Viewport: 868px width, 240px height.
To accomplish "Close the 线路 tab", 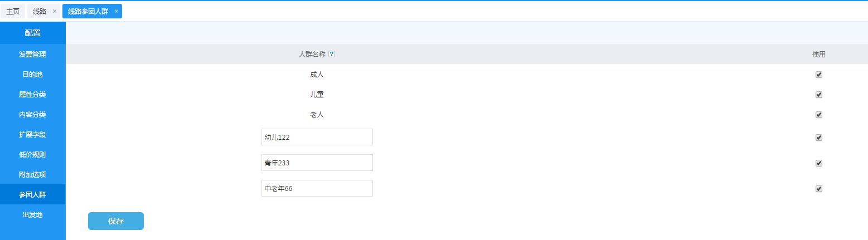I will coord(55,11).
